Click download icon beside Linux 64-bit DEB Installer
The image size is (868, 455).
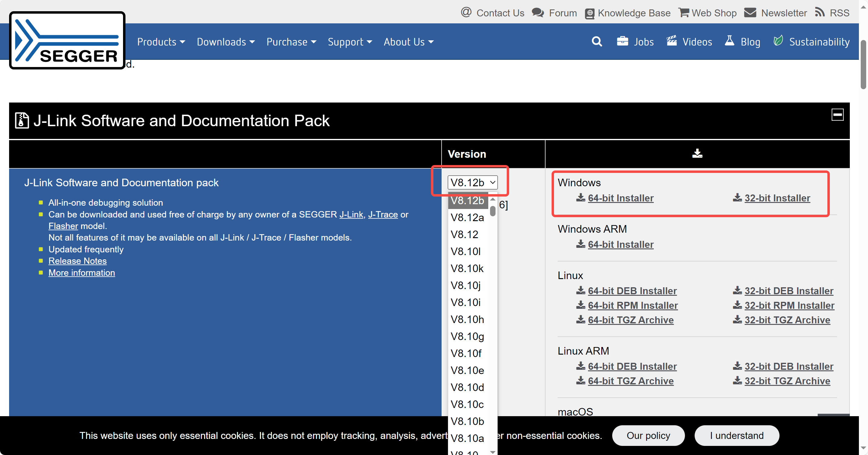[581, 290]
